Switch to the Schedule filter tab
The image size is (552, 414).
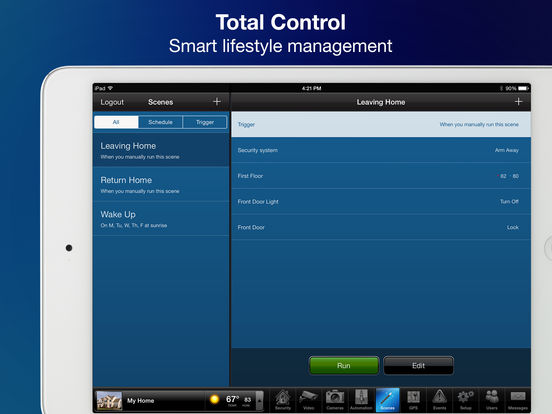pos(161,122)
